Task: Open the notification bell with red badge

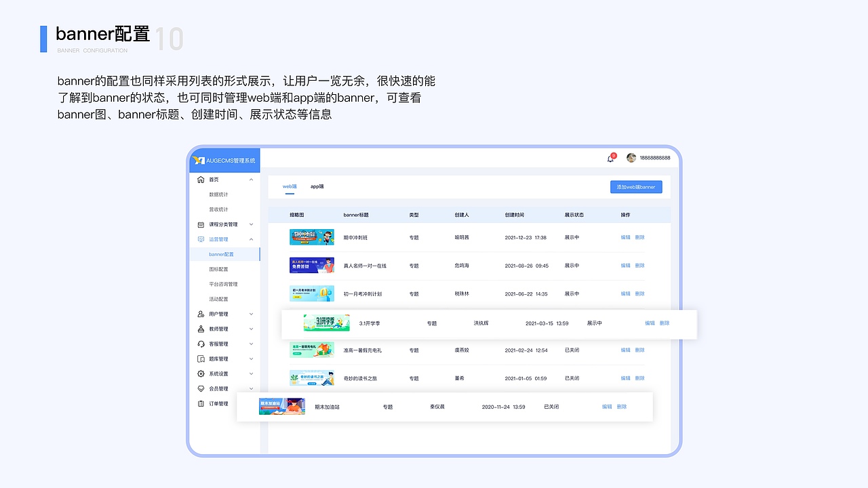Action: [x=610, y=157]
